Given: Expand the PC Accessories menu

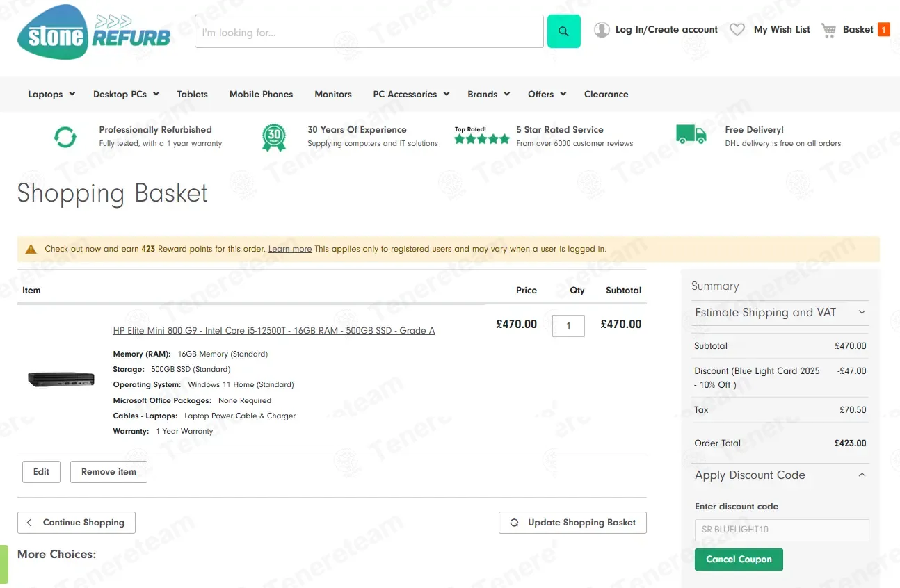Looking at the screenshot, I should [411, 95].
